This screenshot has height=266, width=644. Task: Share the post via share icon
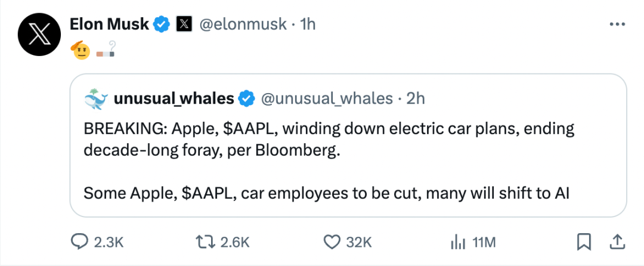point(617,241)
